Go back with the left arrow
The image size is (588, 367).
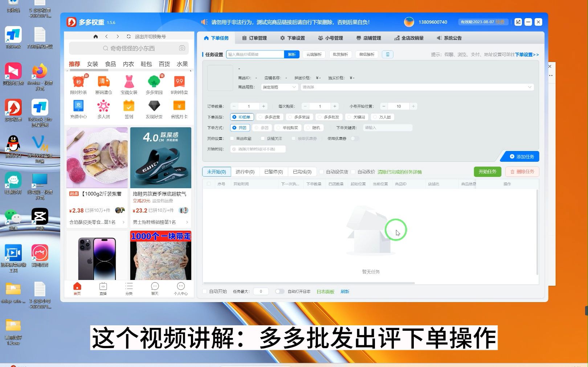[106, 37]
